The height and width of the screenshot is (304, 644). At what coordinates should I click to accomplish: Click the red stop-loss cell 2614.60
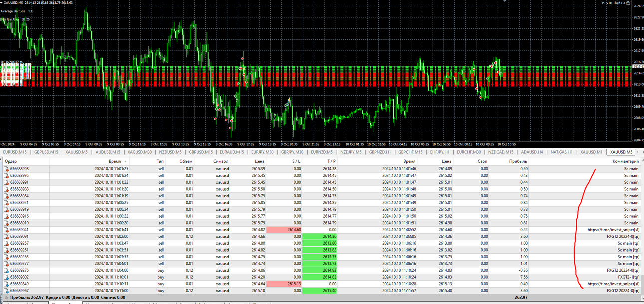tap(284, 230)
